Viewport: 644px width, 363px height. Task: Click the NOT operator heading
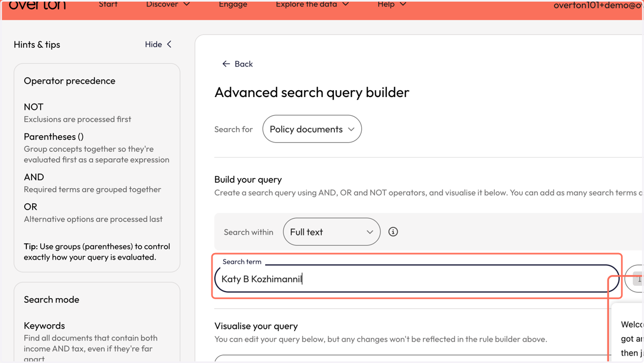click(x=33, y=107)
